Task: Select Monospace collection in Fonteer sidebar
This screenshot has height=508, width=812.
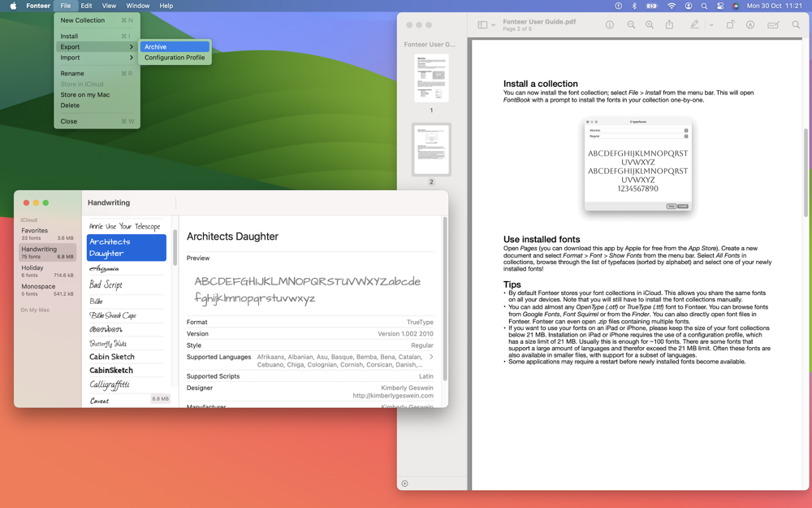Action: click(x=47, y=290)
